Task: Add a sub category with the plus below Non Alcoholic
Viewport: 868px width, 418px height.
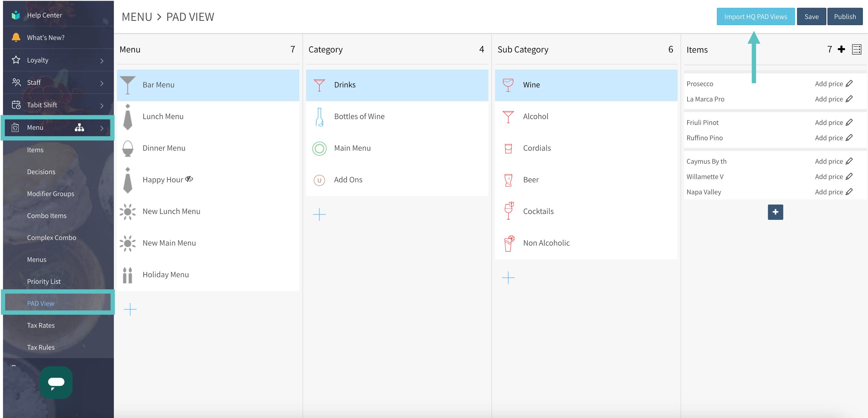Action: [x=508, y=278]
